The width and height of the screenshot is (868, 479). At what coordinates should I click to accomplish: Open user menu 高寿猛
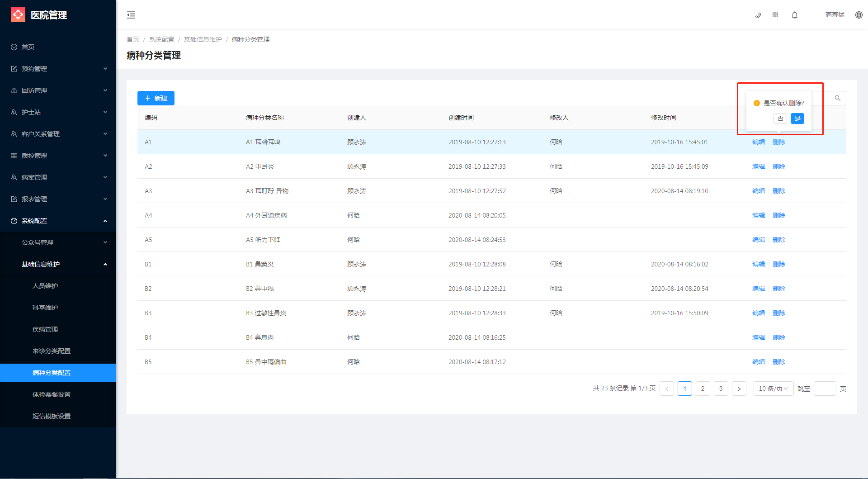pos(835,15)
